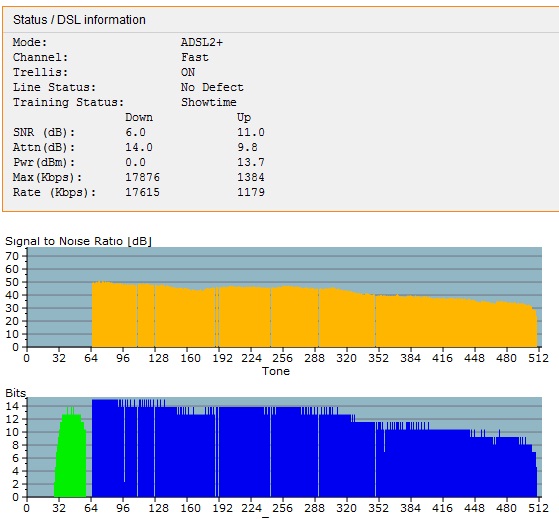Viewport: 559px width, 519px height.
Task: Click the downstream power value '0.0'
Action: (x=135, y=162)
